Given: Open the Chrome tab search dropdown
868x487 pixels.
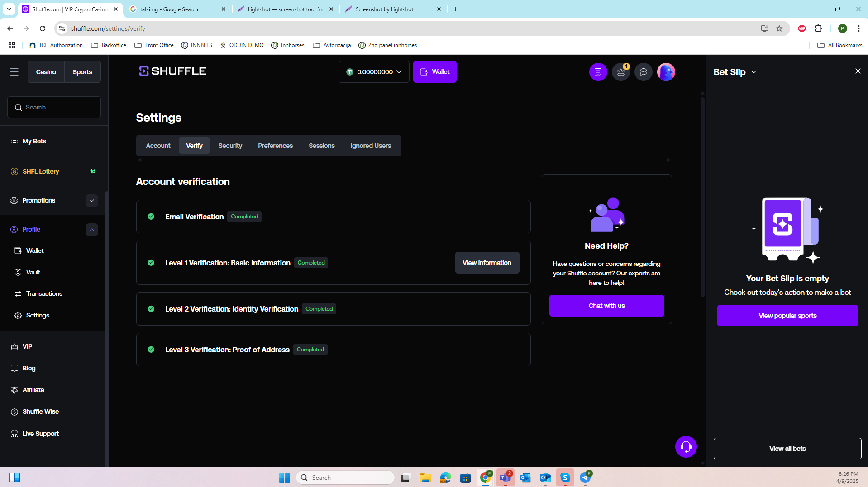Looking at the screenshot, I should (x=9, y=9).
